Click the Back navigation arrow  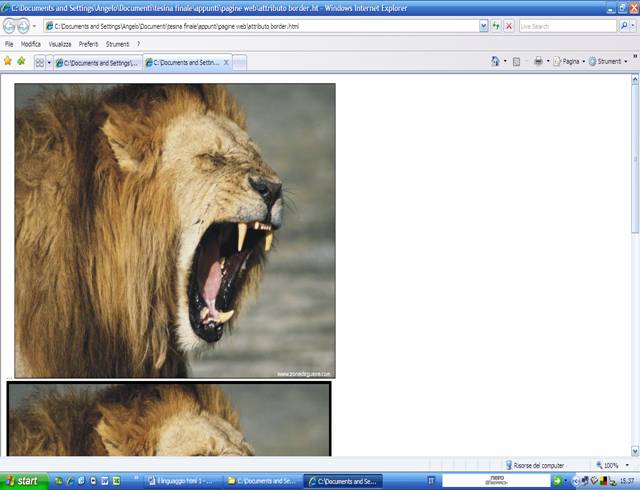click(x=9, y=26)
